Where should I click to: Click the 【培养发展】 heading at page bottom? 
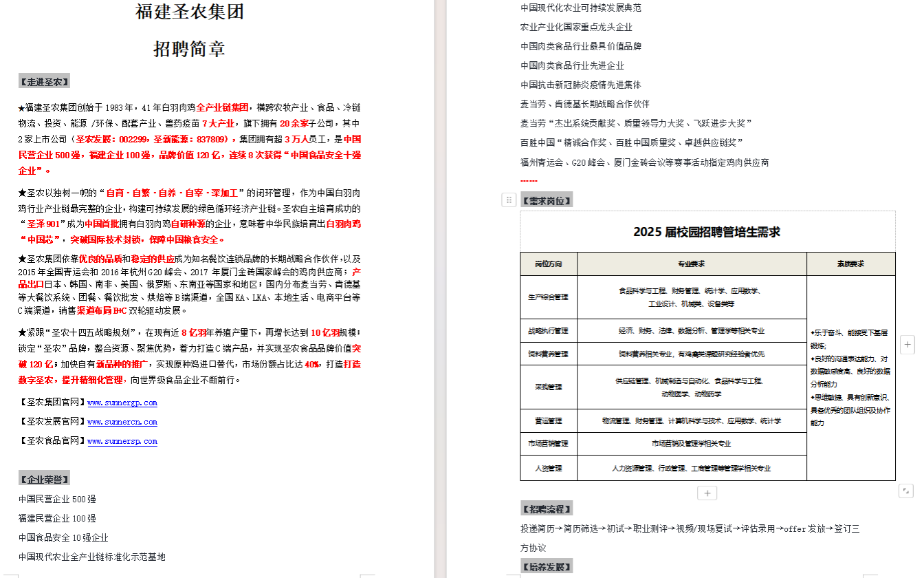(547, 567)
